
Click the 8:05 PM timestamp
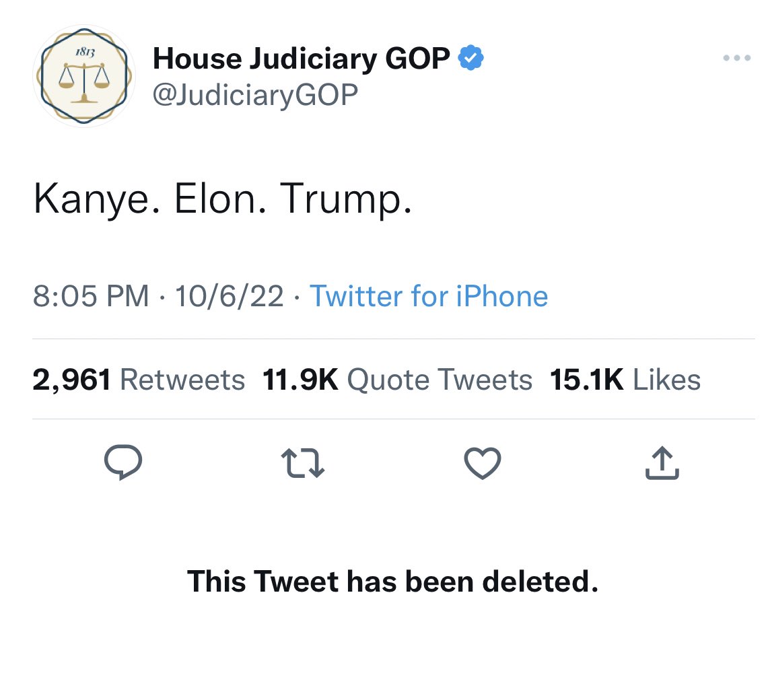pyautogui.click(x=90, y=296)
